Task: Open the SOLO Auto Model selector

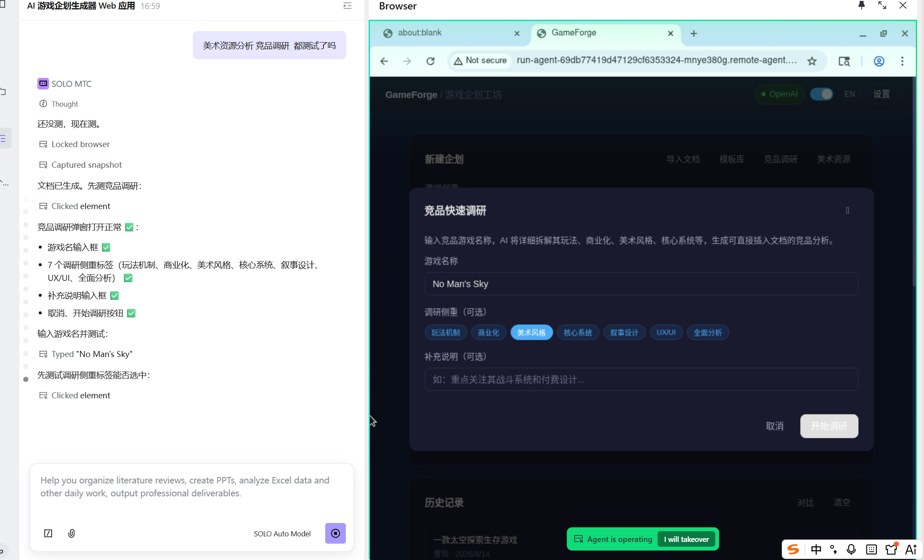Action: (x=282, y=534)
